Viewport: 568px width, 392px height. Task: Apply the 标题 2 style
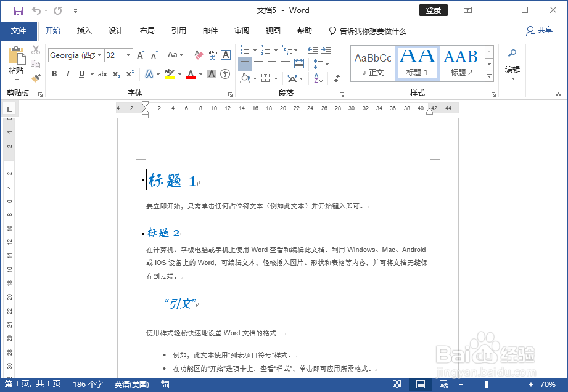(x=461, y=63)
